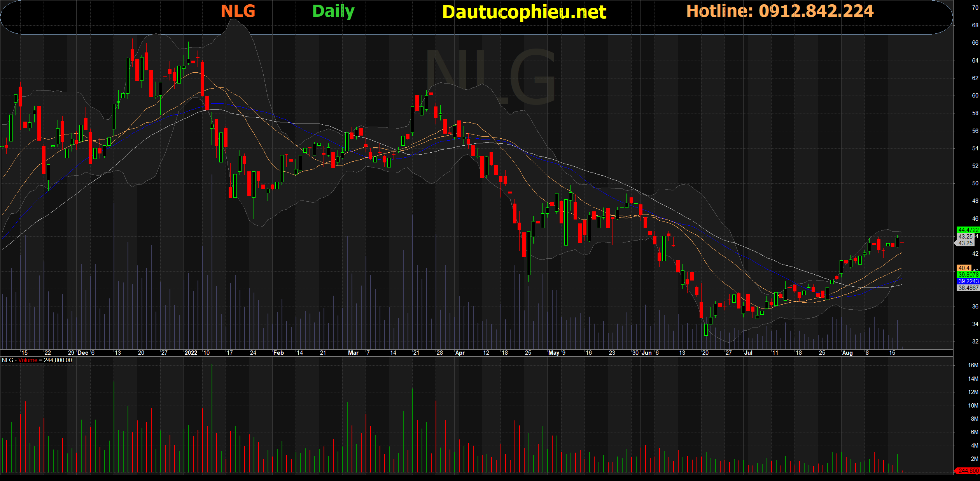Select the Jun month marker

click(x=646, y=353)
